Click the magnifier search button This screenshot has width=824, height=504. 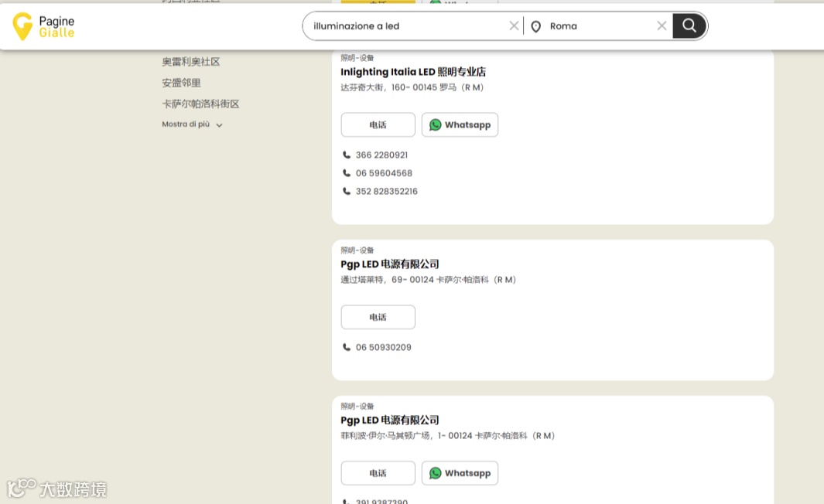point(689,26)
